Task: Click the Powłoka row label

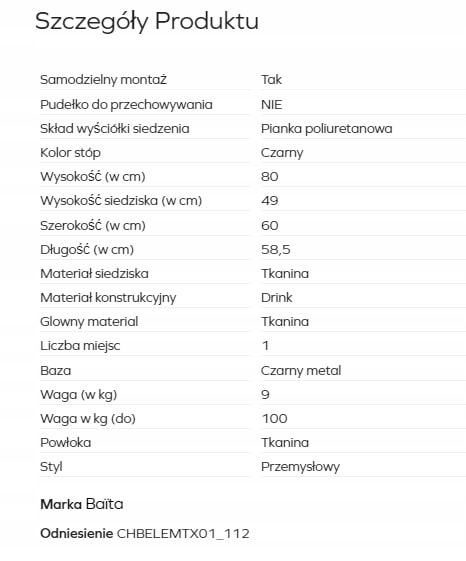Action: tap(65, 443)
